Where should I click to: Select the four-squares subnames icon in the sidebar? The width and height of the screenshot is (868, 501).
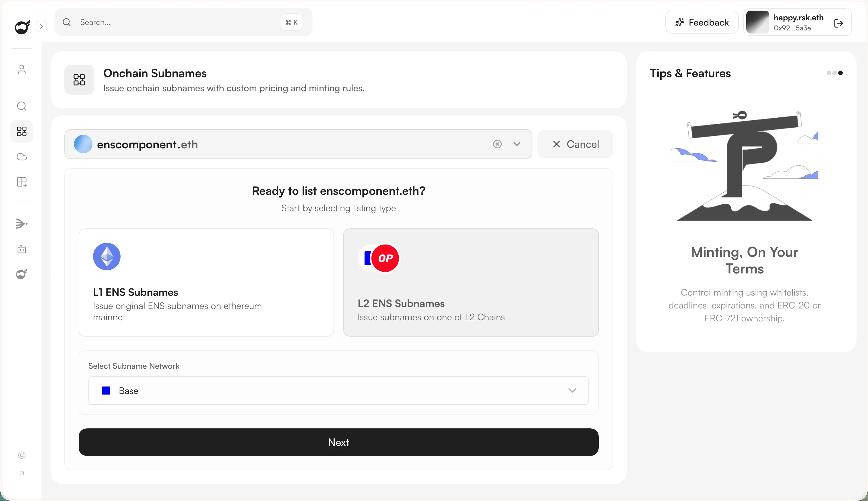[x=22, y=131]
